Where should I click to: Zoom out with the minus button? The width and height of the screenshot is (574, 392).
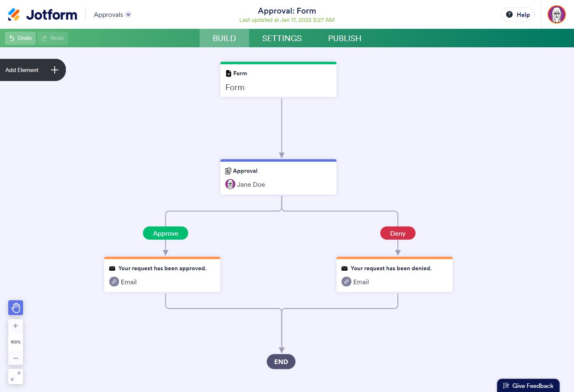[16, 358]
